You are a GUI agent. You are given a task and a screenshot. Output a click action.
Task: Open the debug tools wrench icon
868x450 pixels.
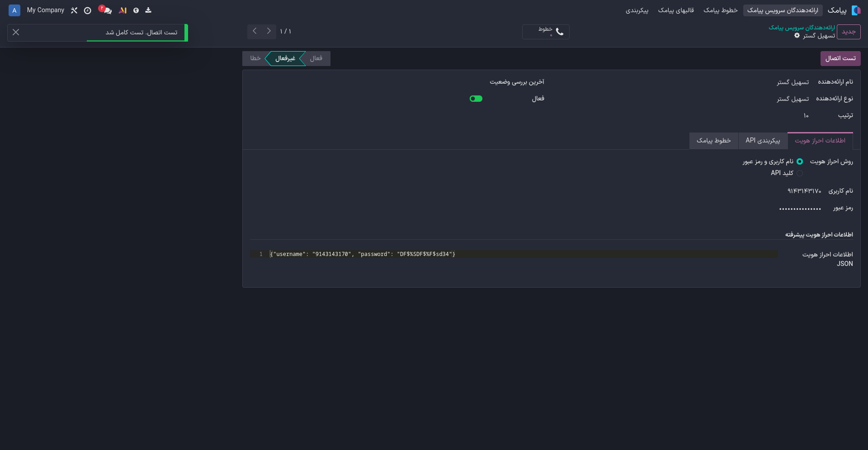[x=74, y=10]
